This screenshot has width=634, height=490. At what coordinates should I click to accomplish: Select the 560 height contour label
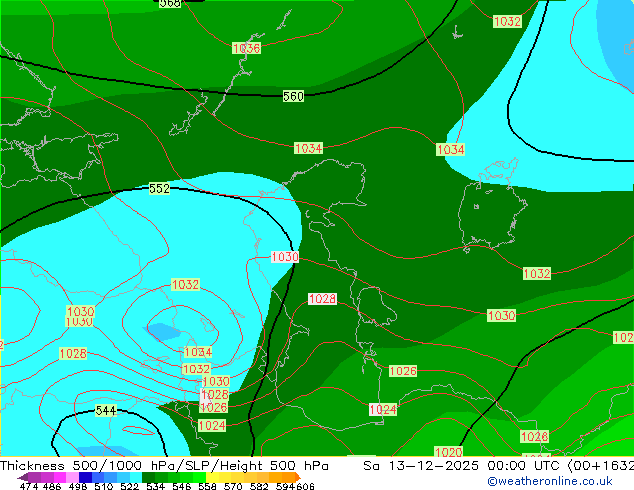[293, 96]
